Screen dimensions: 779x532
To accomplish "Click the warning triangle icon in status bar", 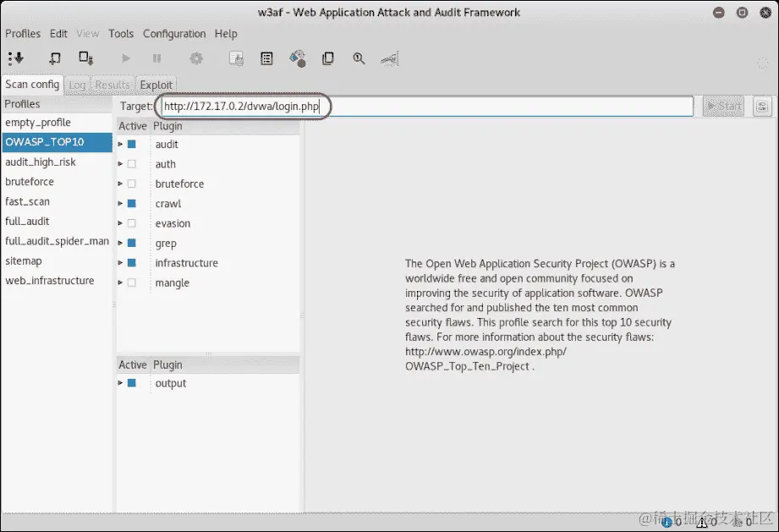I will (701, 522).
